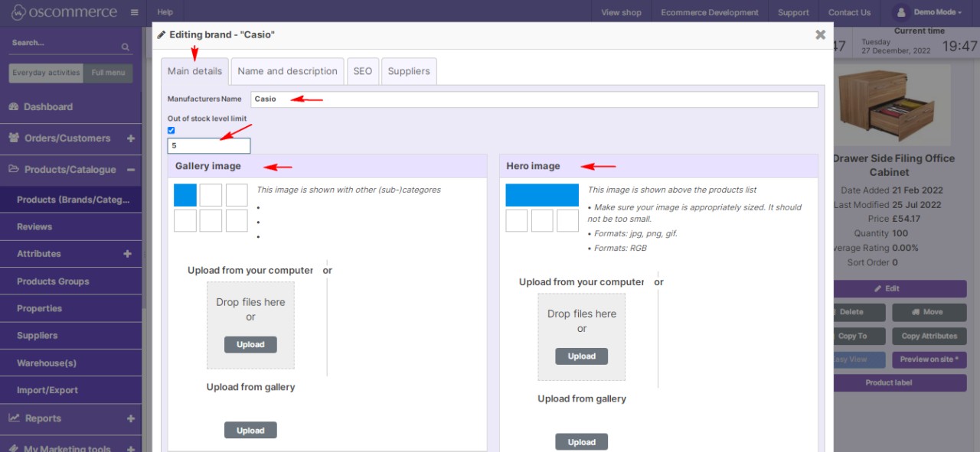Image resolution: width=980 pixels, height=452 pixels.
Task: Focus the Manufacturers Name field
Action: click(x=534, y=99)
